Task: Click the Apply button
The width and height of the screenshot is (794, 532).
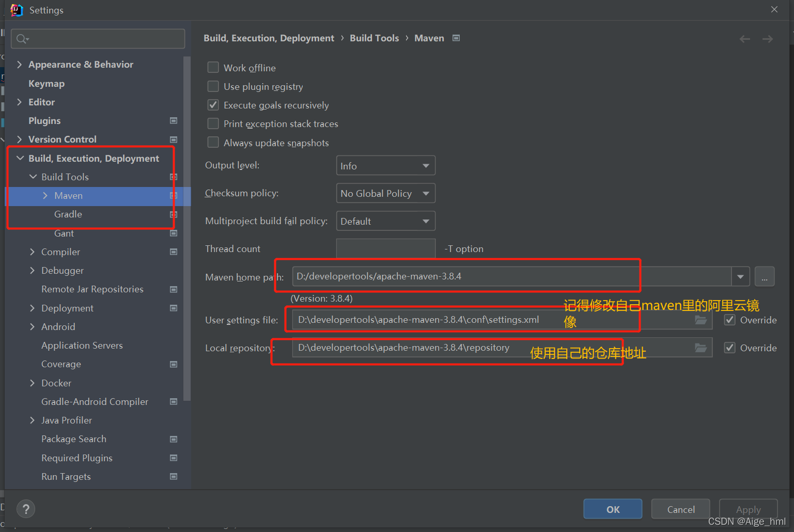Action: pos(748,509)
